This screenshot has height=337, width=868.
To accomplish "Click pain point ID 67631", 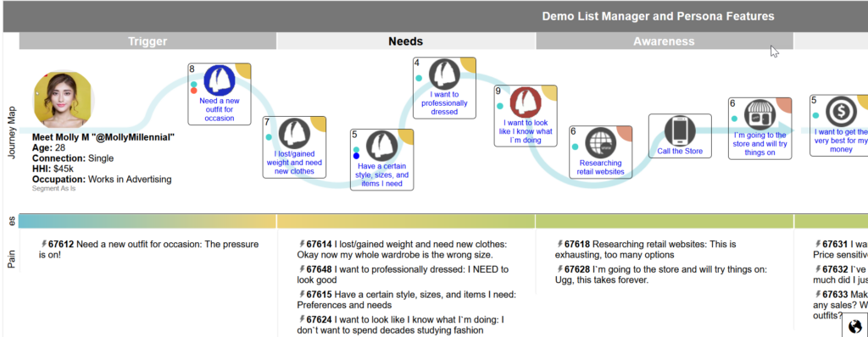I will 835,244.
